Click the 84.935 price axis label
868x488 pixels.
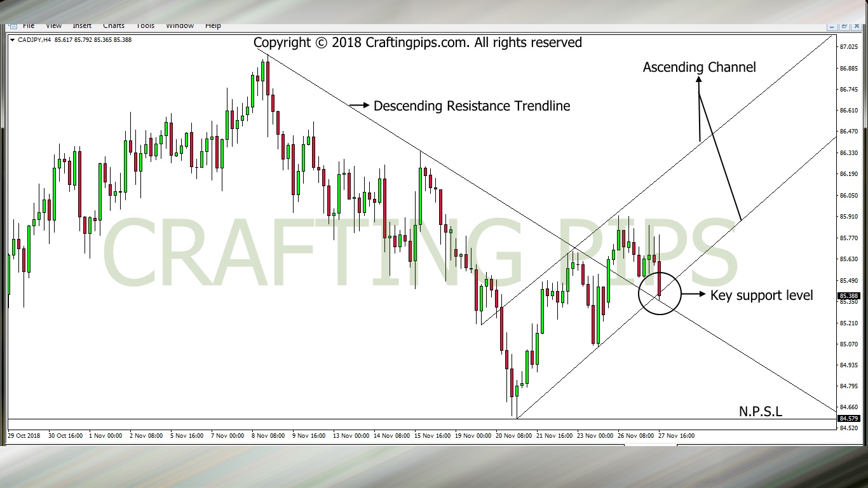849,365
